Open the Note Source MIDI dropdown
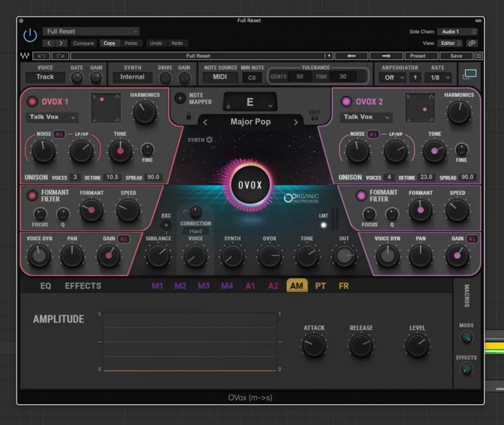The width and height of the screenshot is (504, 425). [x=220, y=77]
